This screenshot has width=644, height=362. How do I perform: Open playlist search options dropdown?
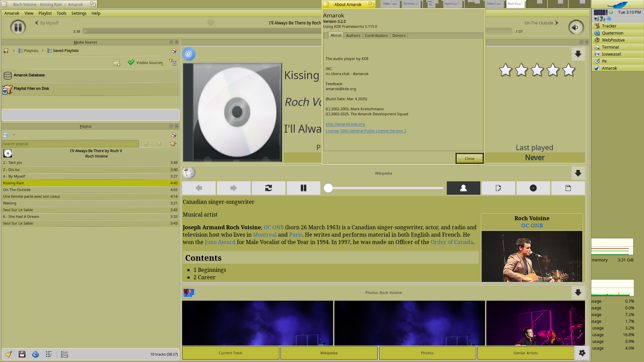tap(173, 144)
